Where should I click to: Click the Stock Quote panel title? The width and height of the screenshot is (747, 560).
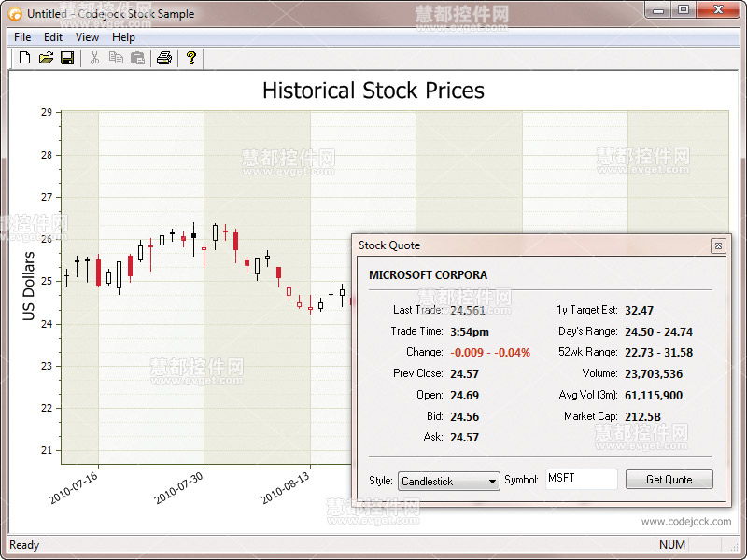[x=389, y=245]
